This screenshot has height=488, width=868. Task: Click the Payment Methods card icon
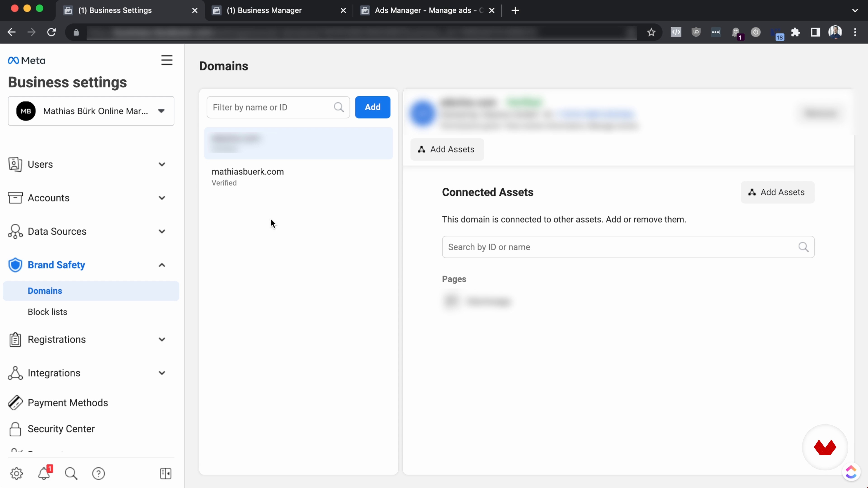click(x=15, y=403)
